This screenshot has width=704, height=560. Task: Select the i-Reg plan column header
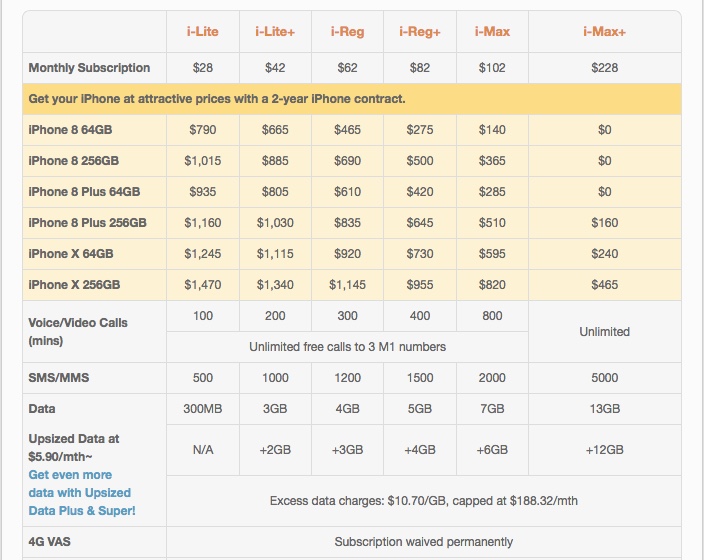348,31
